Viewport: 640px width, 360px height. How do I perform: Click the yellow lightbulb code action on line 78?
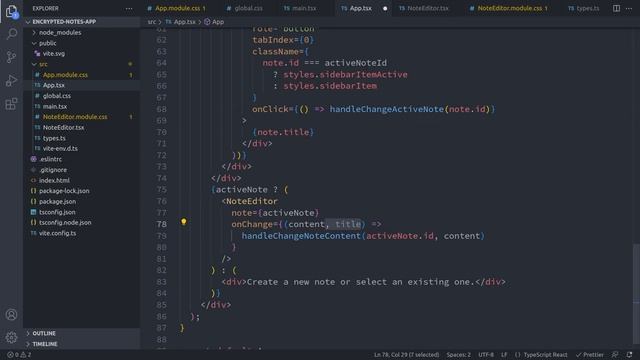coord(184,222)
